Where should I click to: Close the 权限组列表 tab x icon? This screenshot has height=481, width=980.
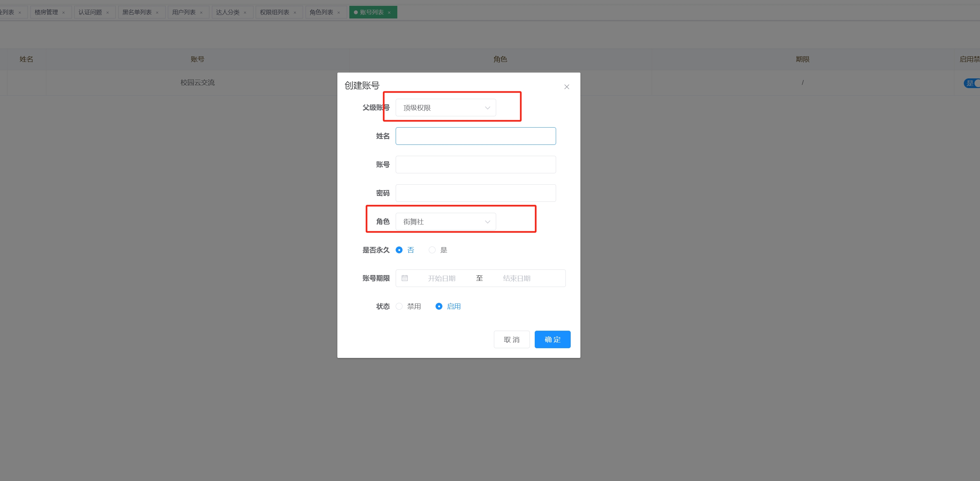click(295, 13)
